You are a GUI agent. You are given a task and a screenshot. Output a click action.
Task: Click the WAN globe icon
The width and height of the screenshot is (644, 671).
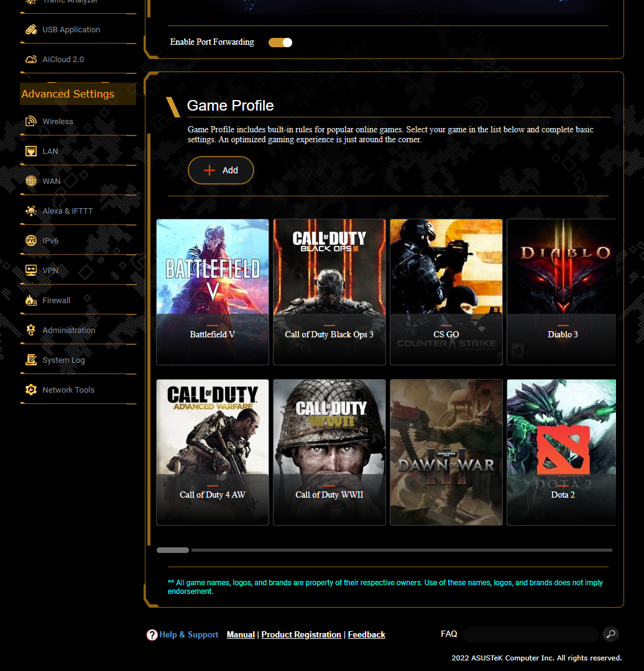click(31, 181)
